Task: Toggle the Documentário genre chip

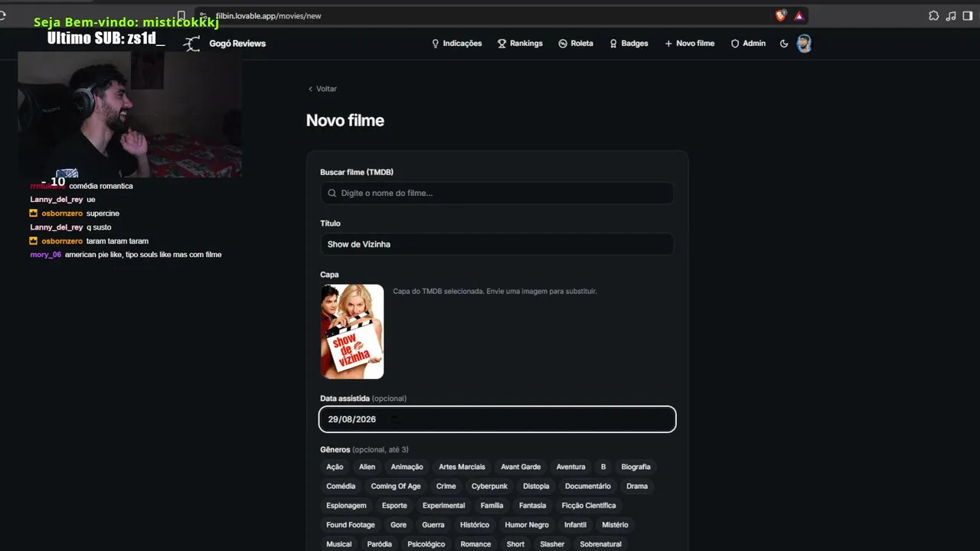Action: coord(588,486)
